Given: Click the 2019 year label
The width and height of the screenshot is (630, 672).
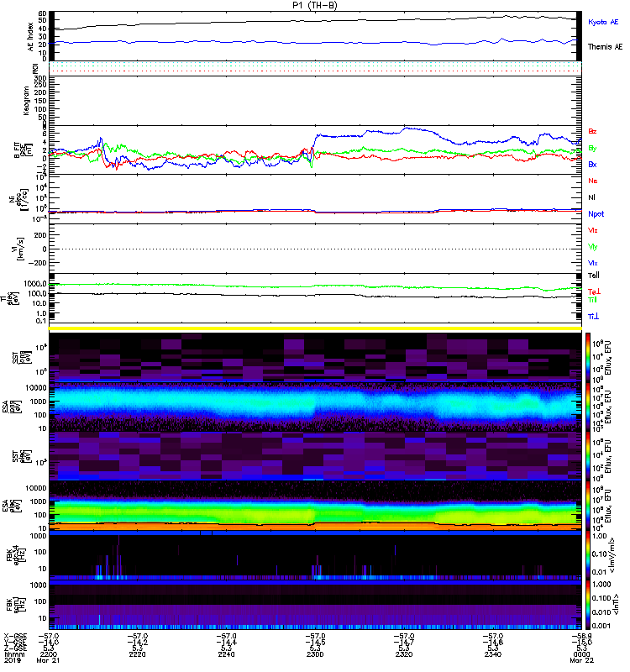Looking at the screenshot, I should coord(13,660).
